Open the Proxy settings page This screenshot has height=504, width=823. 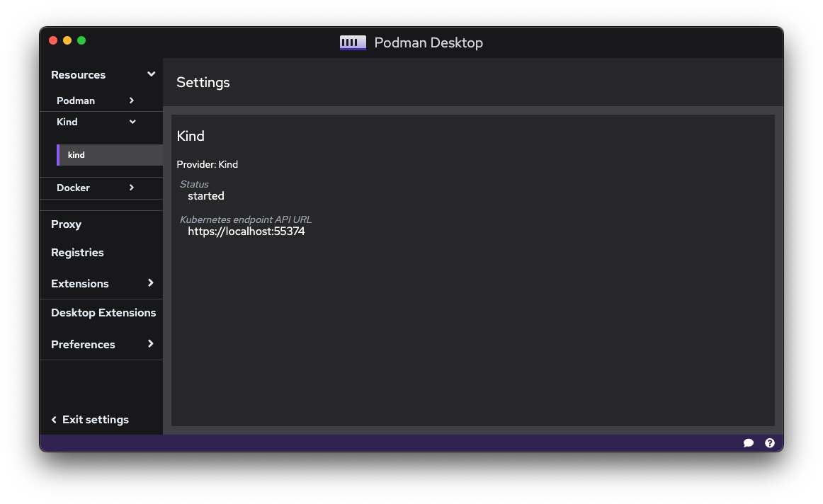pyautogui.click(x=66, y=224)
